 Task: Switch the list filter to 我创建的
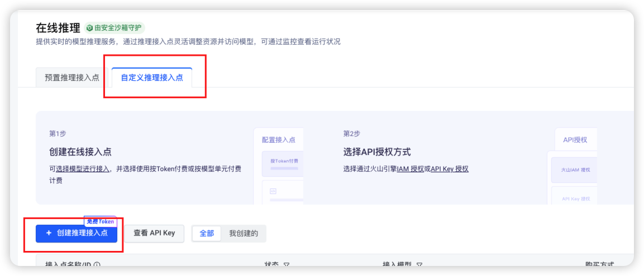[x=244, y=234]
